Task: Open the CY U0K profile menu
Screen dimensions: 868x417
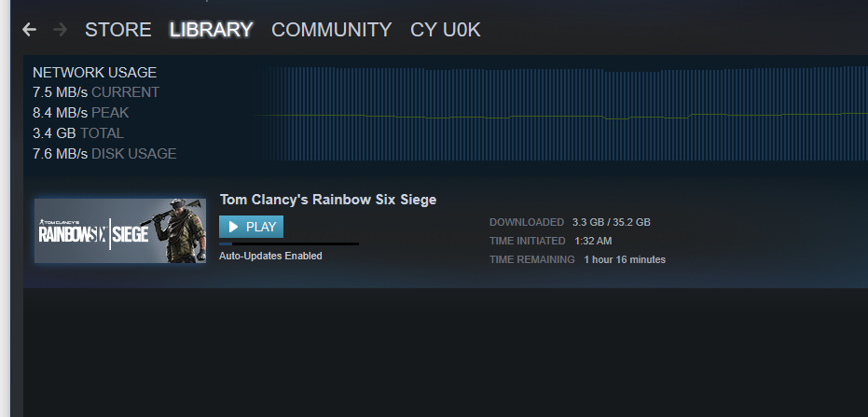Action: tap(445, 29)
